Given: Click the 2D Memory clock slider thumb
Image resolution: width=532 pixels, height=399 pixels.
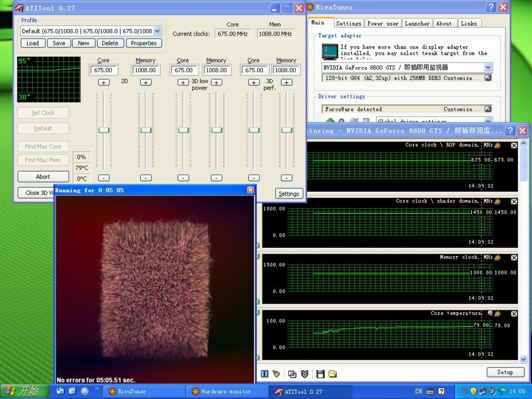Looking at the screenshot, I should (x=146, y=130).
